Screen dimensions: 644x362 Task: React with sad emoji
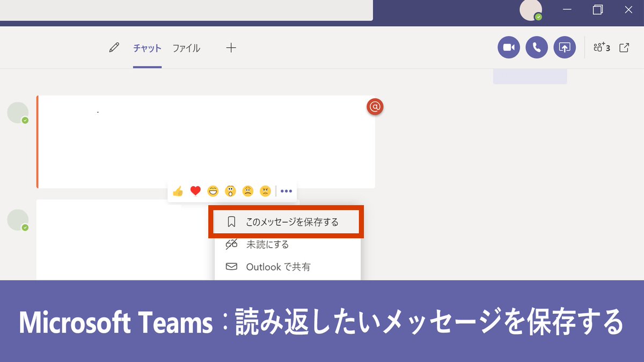click(x=247, y=191)
